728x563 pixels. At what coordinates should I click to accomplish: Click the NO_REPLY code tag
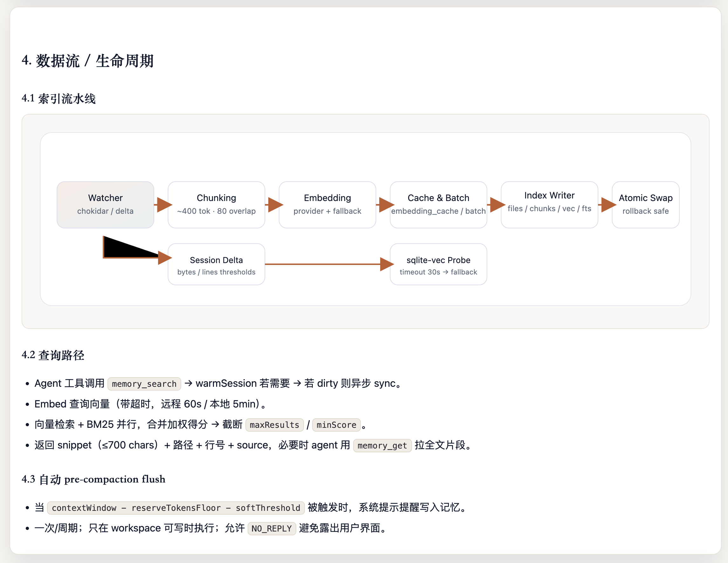tap(271, 529)
